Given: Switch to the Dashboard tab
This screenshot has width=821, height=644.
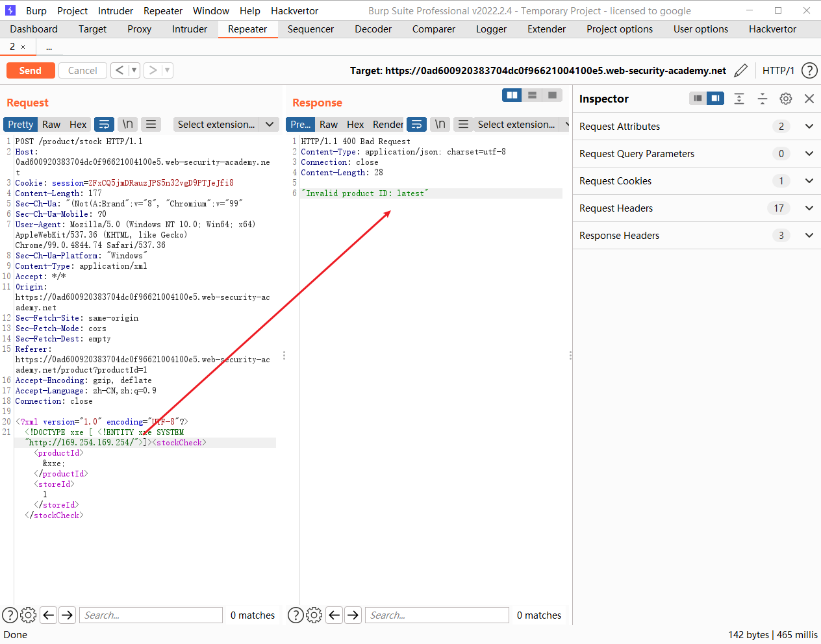Looking at the screenshot, I should tap(34, 29).
